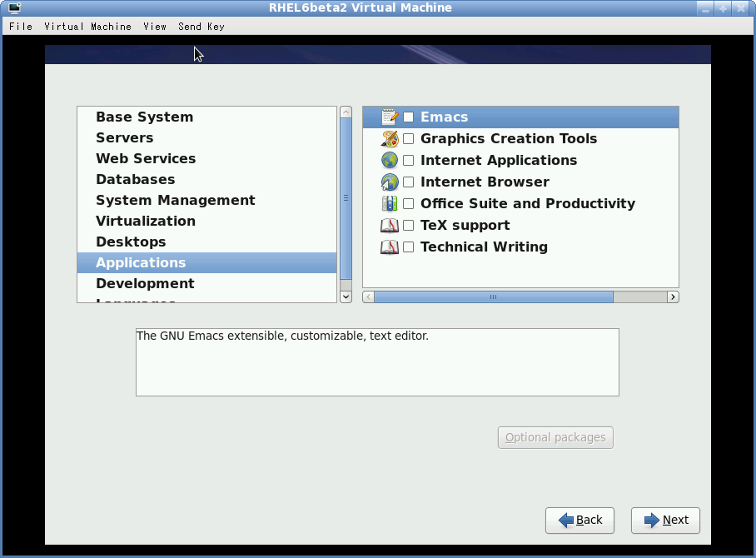Image resolution: width=756 pixels, height=558 pixels.
Task: Select the TeX support label
Action: 465,225
